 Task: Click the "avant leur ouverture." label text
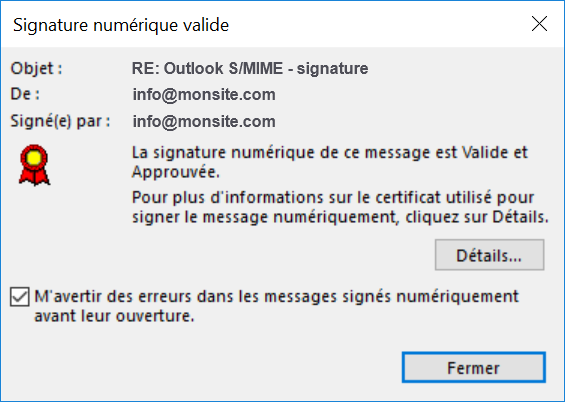[114, 316]
